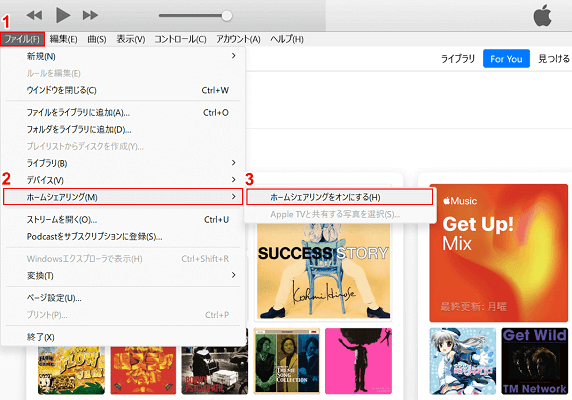Expand the デバイス(V) submenu
Screen dimensions: 572x400
[123, 180]
